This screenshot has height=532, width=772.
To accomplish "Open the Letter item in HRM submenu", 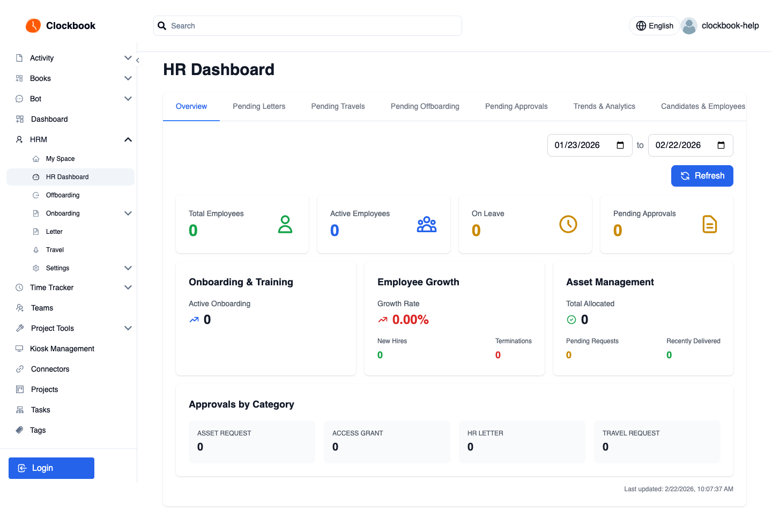I will coord(70,232).
